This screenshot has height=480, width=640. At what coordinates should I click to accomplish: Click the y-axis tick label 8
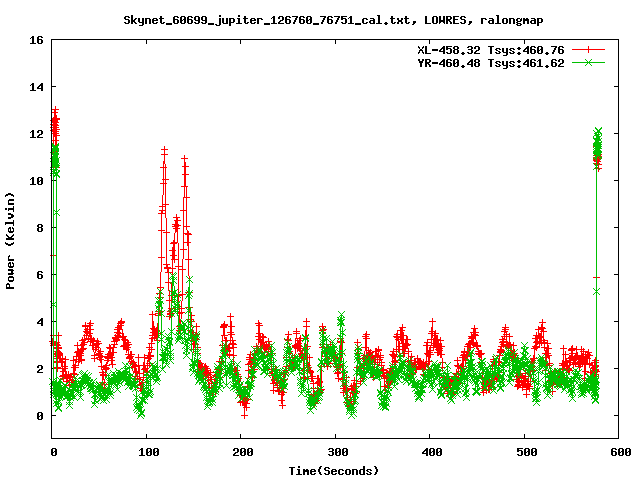(40, 228)
